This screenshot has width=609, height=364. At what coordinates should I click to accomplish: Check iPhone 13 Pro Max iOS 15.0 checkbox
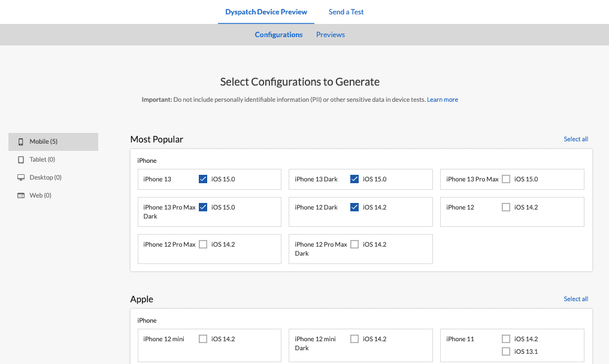click(x=505, y=178)
